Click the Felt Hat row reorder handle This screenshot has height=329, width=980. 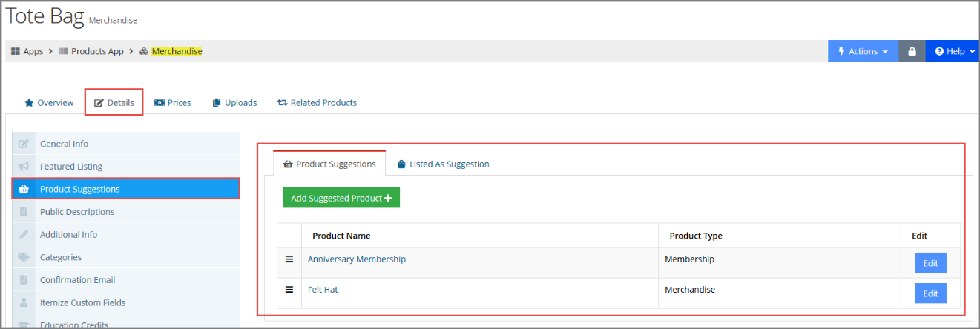[x=289, y=290]
